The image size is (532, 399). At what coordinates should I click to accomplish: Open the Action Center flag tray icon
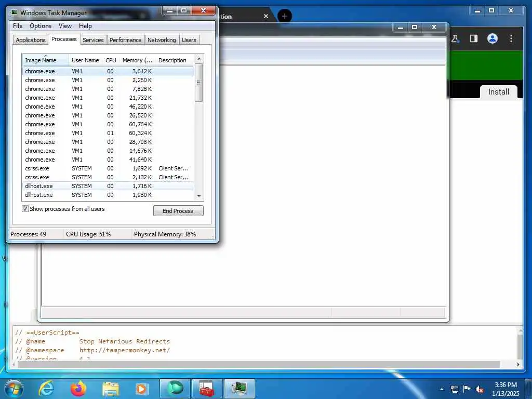[467, 389]
